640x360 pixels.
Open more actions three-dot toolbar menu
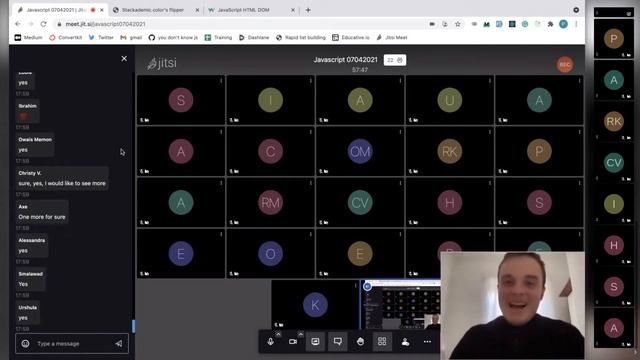[x=427, y=342]
